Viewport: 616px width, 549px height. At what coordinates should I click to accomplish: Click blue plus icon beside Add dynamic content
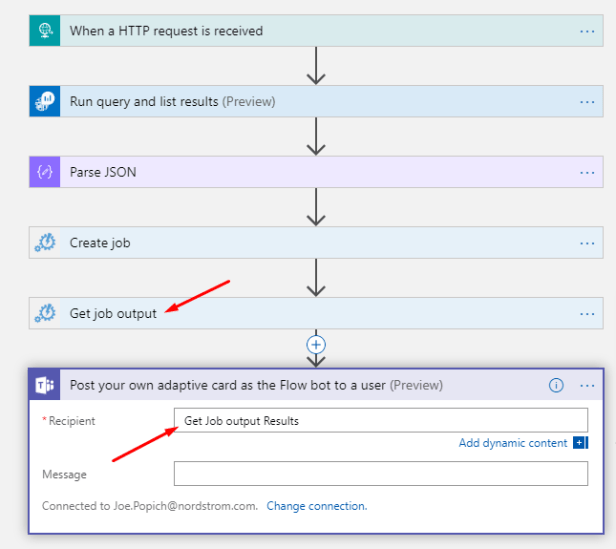click(x=581, y=443)
